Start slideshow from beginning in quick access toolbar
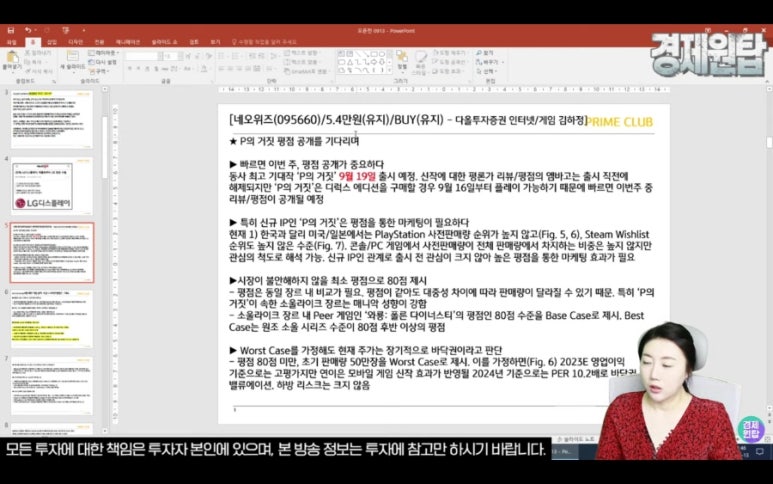This screenshot has height=484, width=773. tap(66, 30)
